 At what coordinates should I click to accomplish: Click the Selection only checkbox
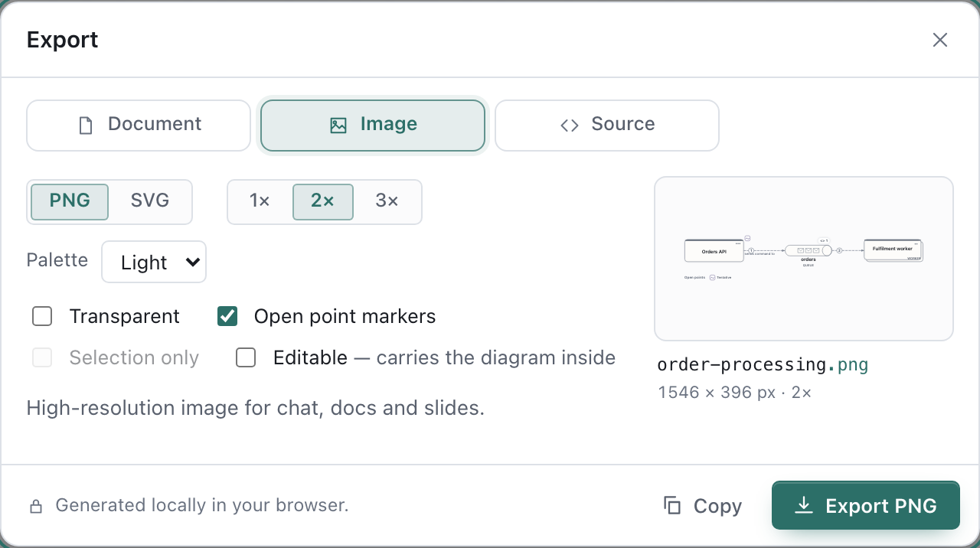tap(42, 357)
